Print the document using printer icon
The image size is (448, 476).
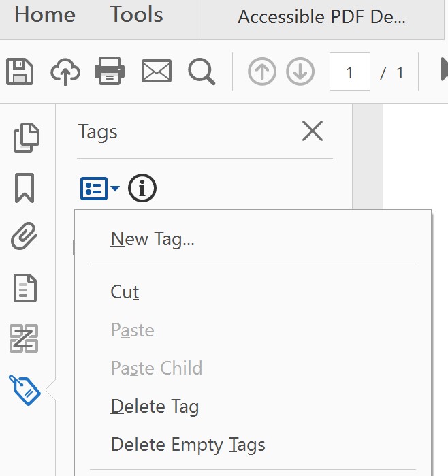click(110, 72)
